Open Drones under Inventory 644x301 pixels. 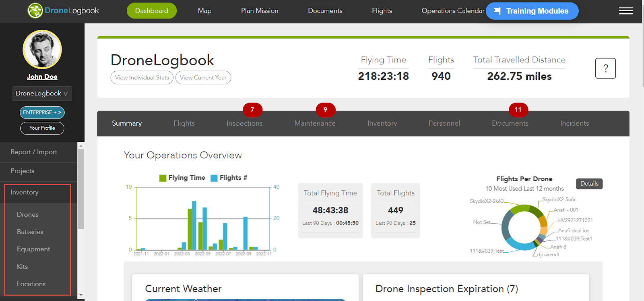pyautogui.click(x=28, y=215)
